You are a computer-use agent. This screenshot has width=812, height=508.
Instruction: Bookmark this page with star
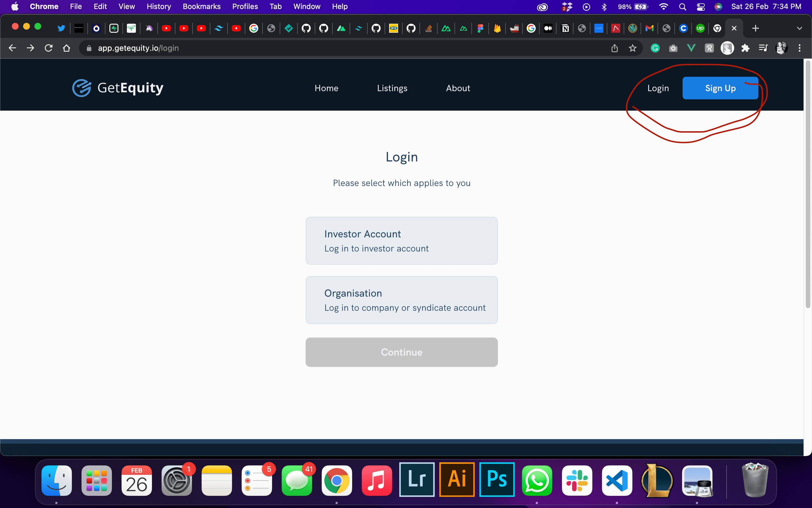(632, 48)
